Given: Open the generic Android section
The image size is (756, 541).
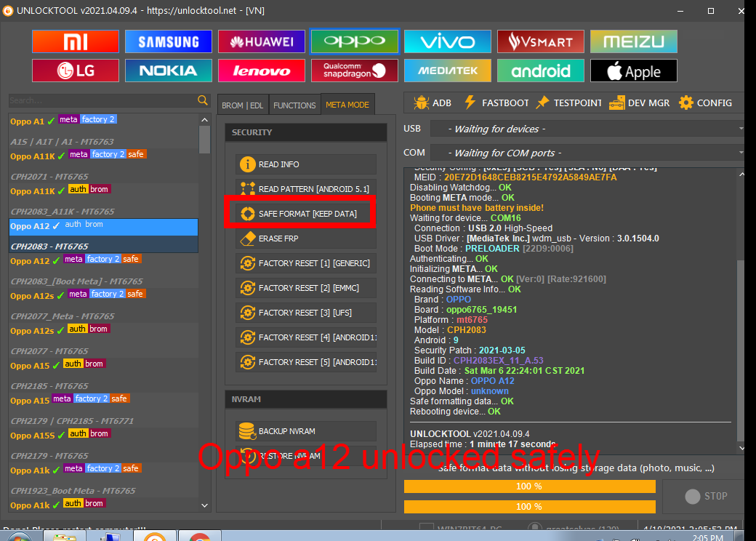Looking at the screenshot, I should [541, 71].
